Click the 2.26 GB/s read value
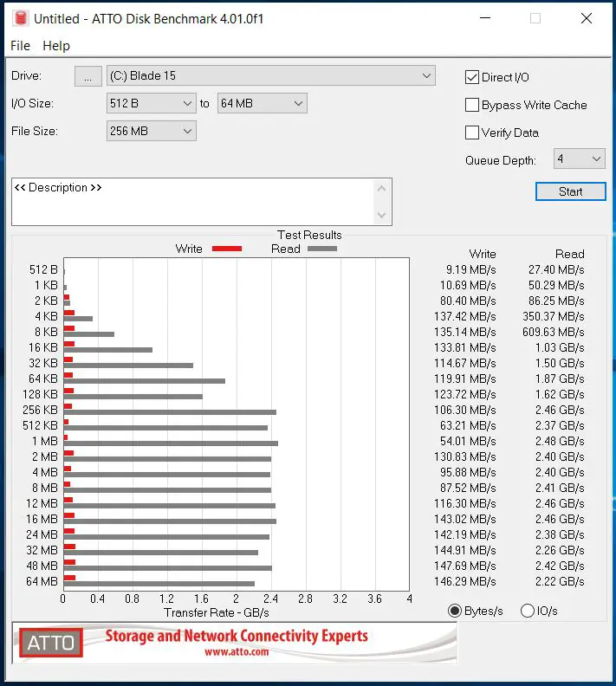616x686 pixels. point(560,550)
